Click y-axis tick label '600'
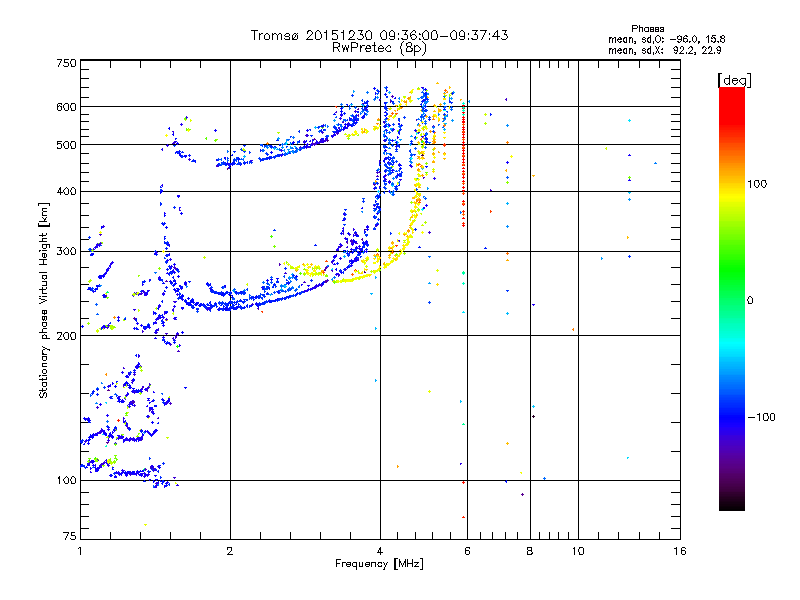Image resolution: width=800 pixels, height=600 pixels. tap(66, 107)
